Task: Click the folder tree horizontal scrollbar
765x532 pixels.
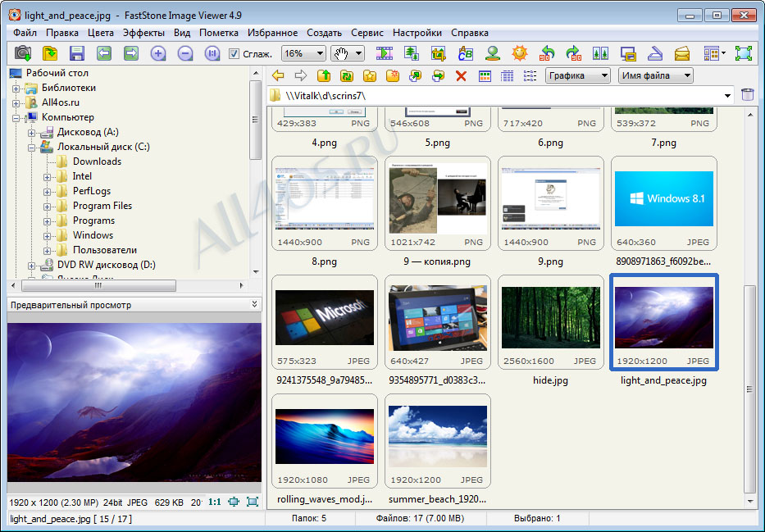Action: pyautogui.click(x=98, y=285)
